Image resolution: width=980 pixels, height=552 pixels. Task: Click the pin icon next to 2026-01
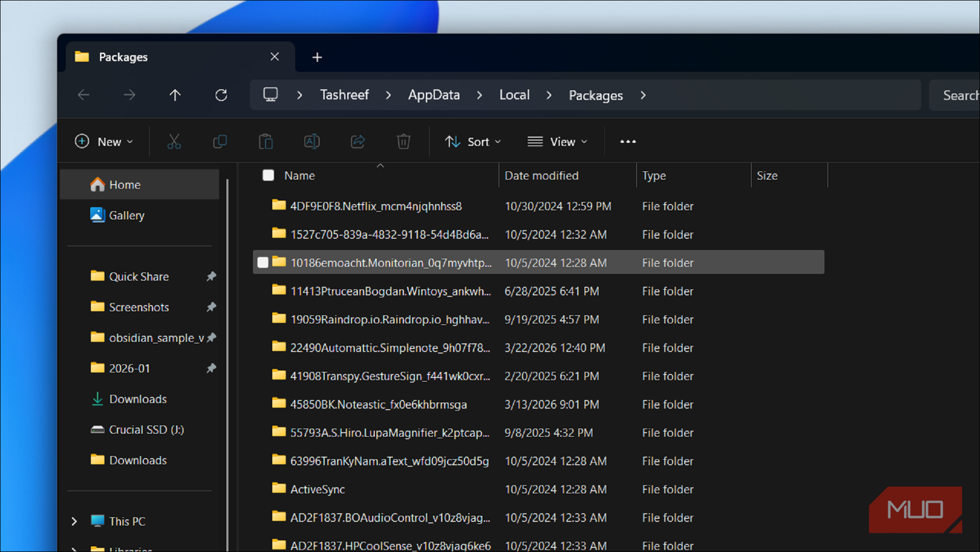[x=211, y=368]
